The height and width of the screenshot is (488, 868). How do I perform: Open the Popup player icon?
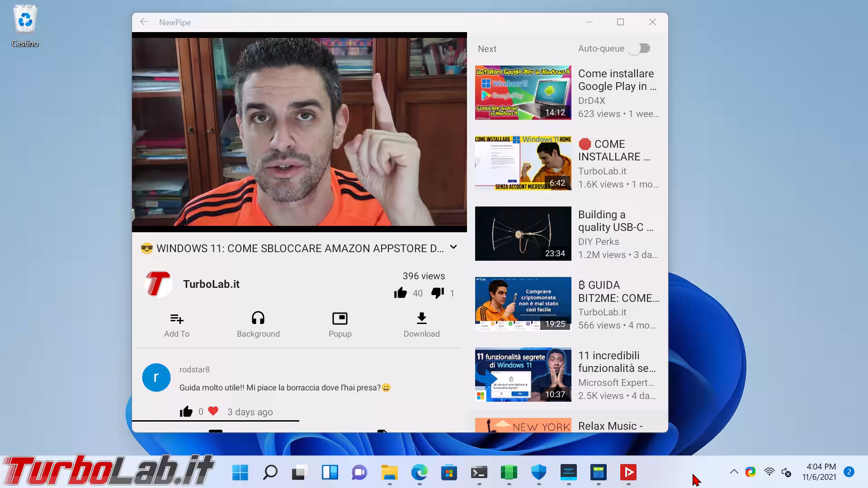coord(340,319)
